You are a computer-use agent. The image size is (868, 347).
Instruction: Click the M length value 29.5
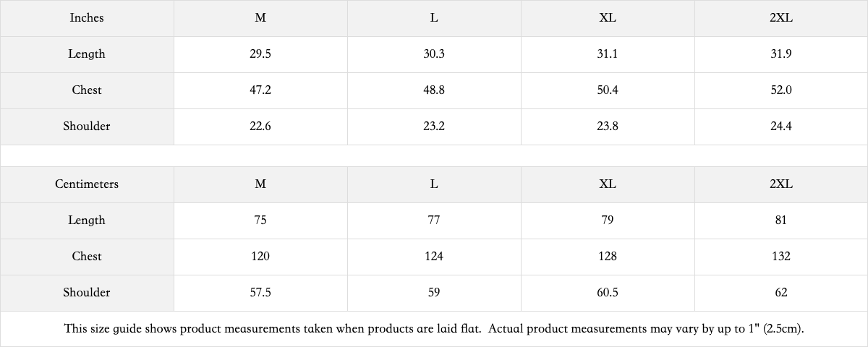260,54
